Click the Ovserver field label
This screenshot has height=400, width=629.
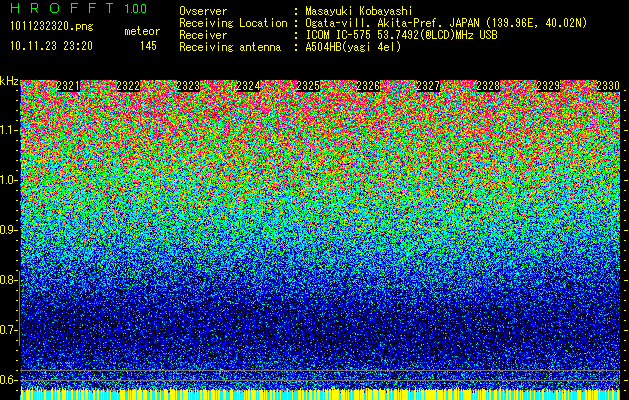203,11
